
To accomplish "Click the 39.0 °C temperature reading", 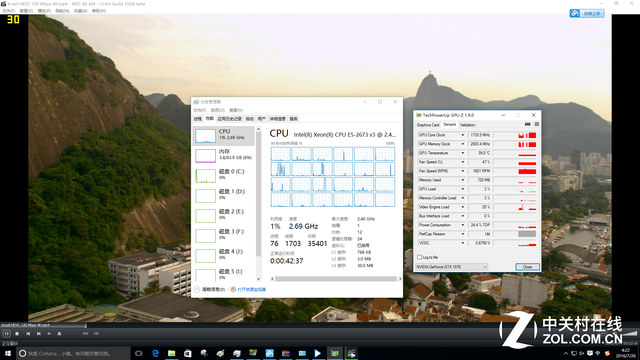I will (480, 153).
